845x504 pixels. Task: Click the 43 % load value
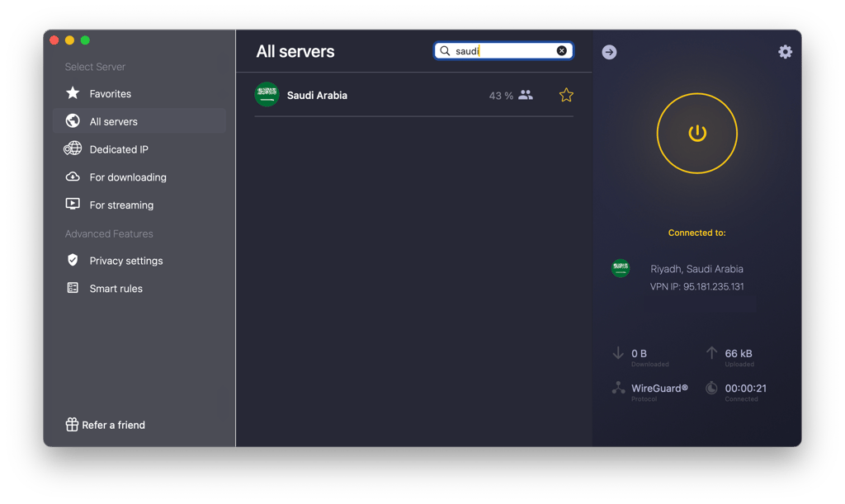(501, 96)
